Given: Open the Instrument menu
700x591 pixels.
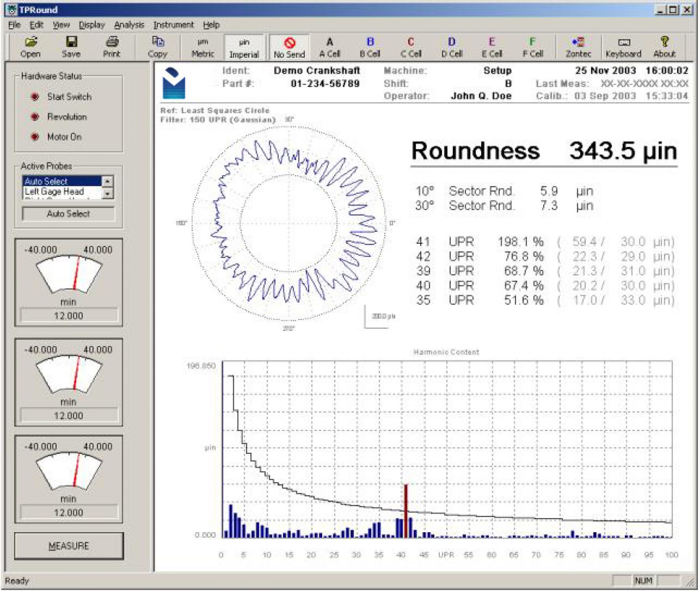Looking at the screenshot, I should (x=173, y=25).
